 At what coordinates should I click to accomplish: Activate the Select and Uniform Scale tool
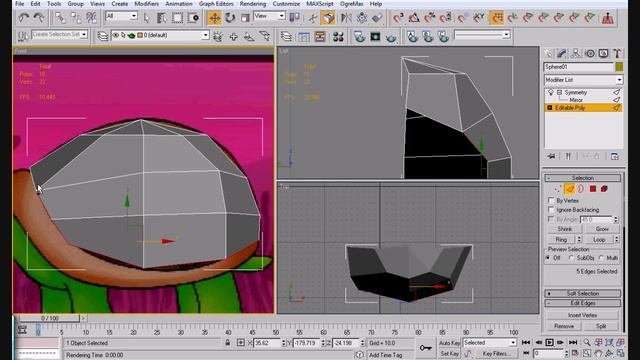coord(245,18)
